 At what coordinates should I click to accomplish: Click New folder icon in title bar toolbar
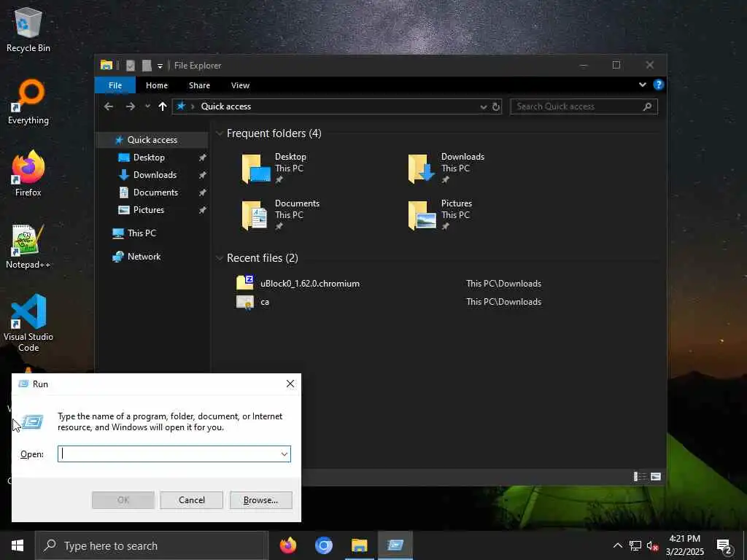pos(146,66)
